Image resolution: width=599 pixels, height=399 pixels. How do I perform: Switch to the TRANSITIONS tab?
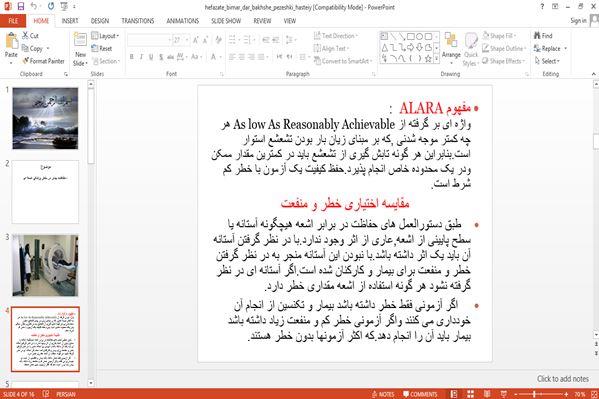(138, 21)
